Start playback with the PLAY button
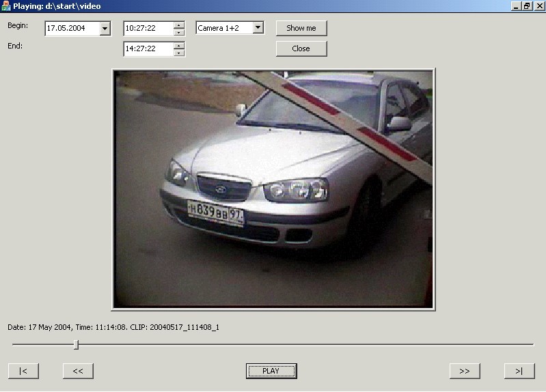Image resolution: width=546 pixels, height=392 pixels. pyautogui.click(x=271, y=371)
